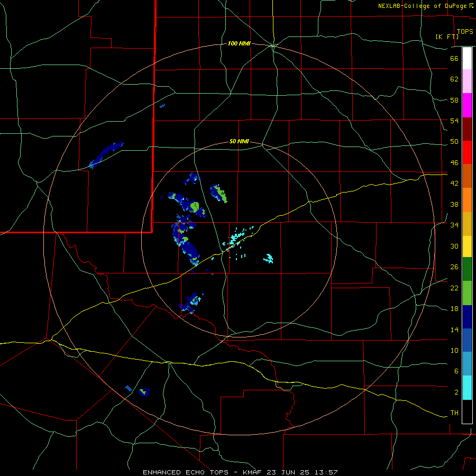Click the scale value 42
Screen dimensions: 476x476
click(x=454, y=184)
